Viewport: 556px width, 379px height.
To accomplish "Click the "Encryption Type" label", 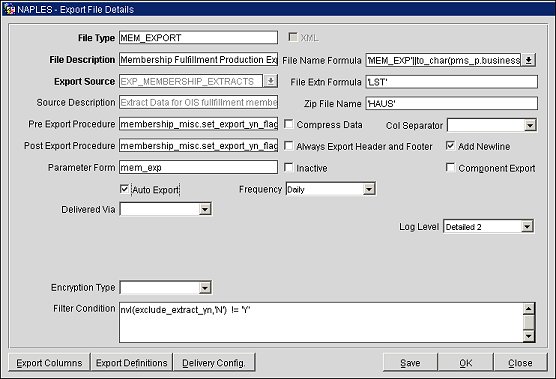I will pyautogui.click(x=83, y=287).
